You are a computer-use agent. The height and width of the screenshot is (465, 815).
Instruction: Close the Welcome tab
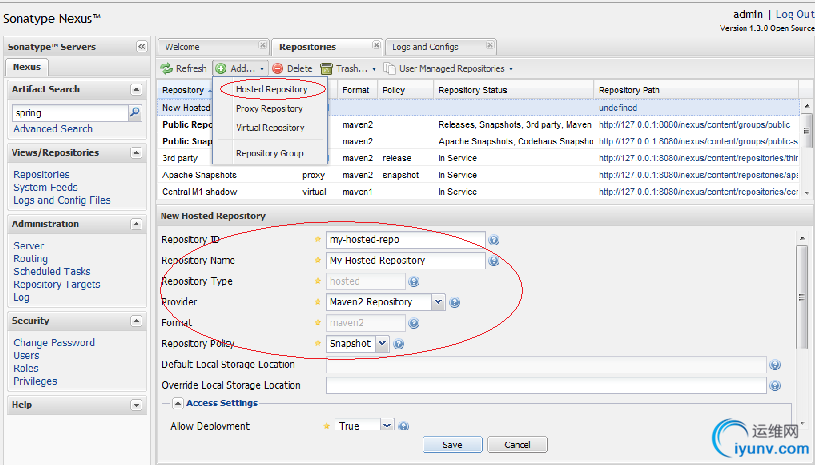263,46
